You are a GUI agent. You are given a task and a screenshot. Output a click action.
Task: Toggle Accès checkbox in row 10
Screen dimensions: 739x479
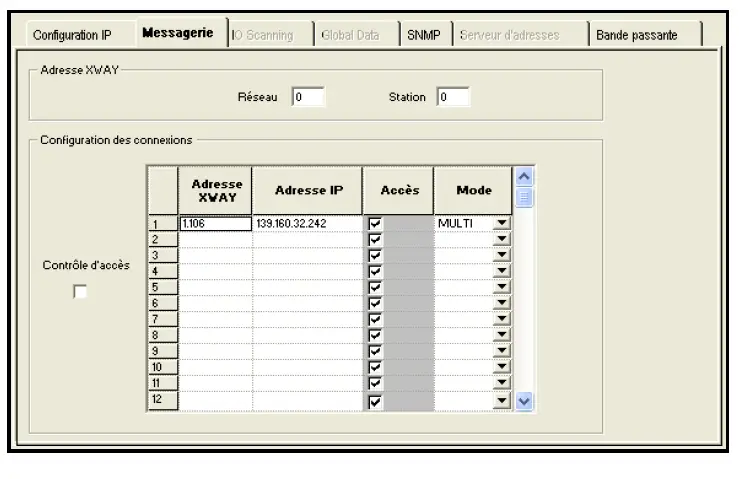375,367
